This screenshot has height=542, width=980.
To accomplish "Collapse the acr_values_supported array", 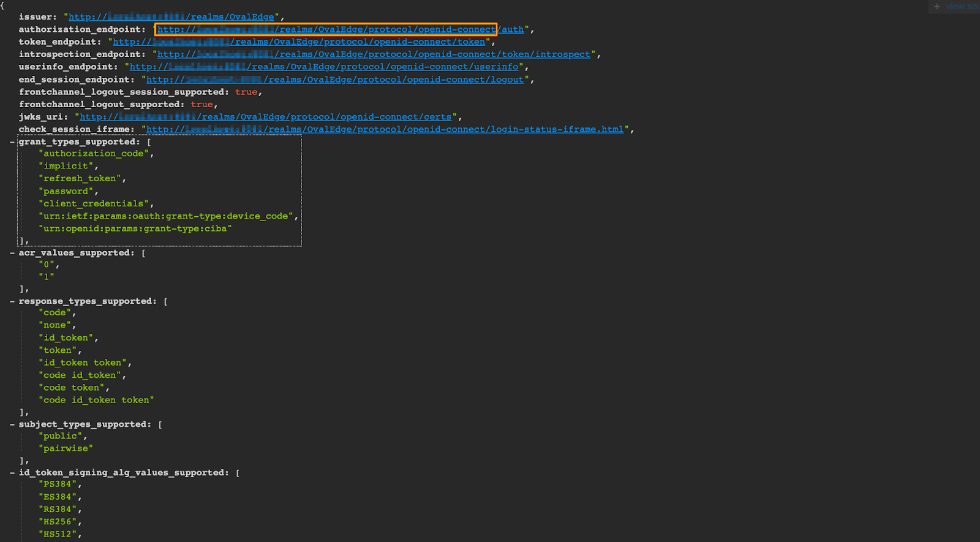I will point(12,253).
